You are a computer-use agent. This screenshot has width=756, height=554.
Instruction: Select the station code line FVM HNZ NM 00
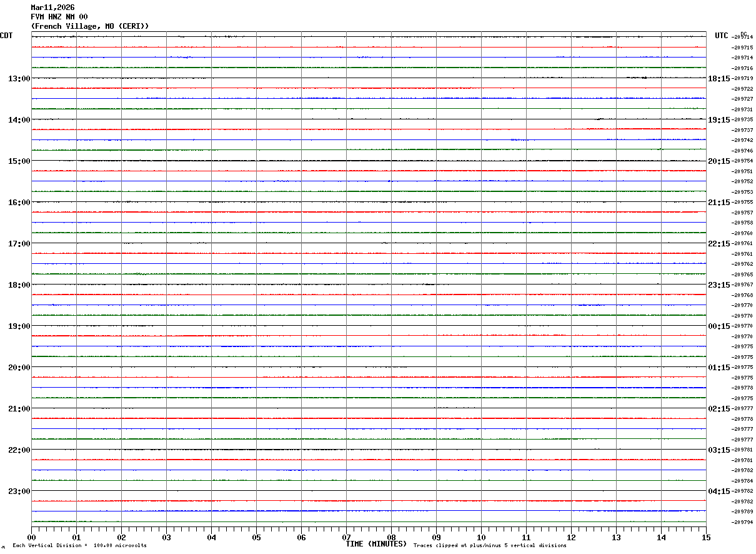[59, 17]
